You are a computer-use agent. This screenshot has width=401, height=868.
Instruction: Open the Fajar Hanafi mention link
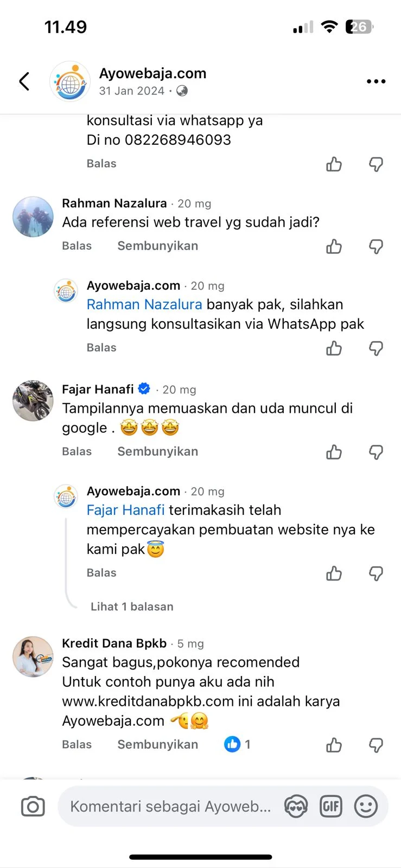[x=125, y=510]
